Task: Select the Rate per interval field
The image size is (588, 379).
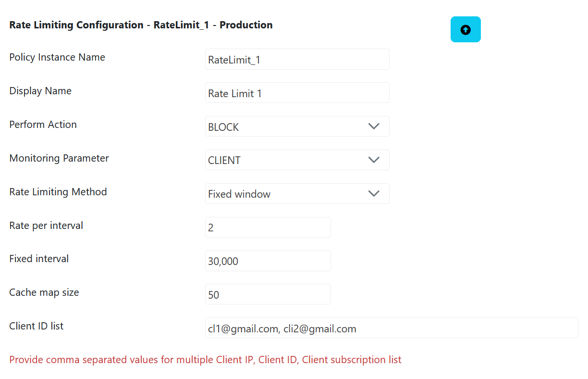Action: coord(268,227)
